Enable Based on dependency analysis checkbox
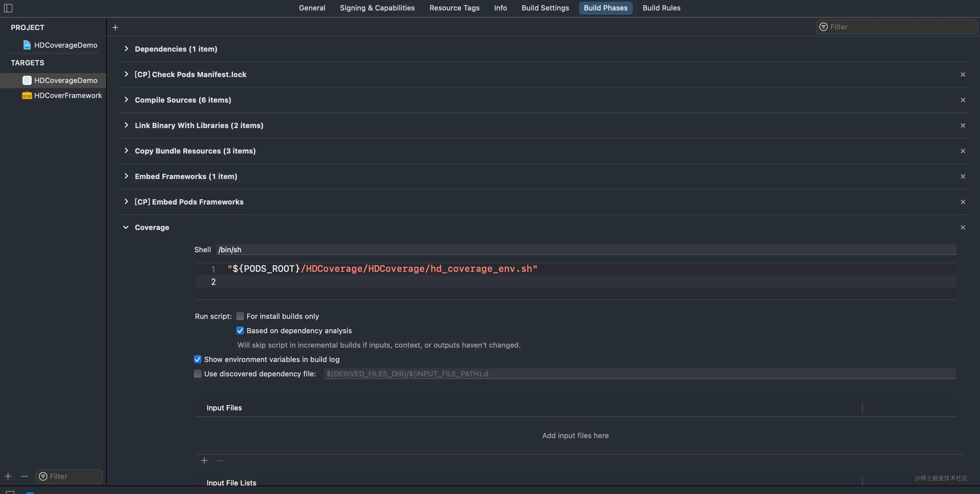 click(239, 331)
